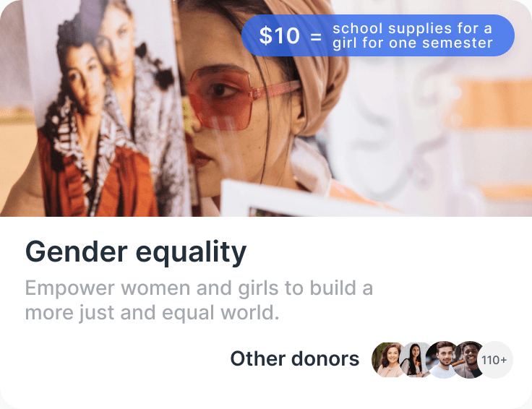Click the blue $10 donation badge

[x=378, y=35]
